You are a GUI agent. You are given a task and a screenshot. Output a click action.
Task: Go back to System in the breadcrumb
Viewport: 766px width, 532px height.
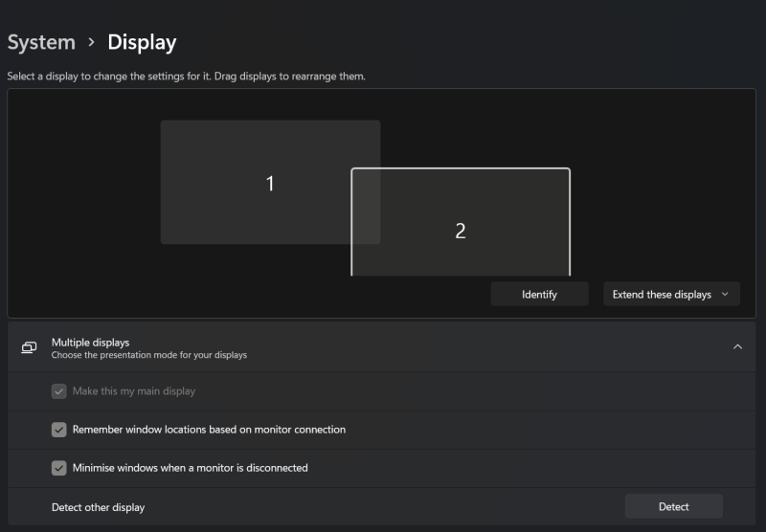tap(41, 42)
